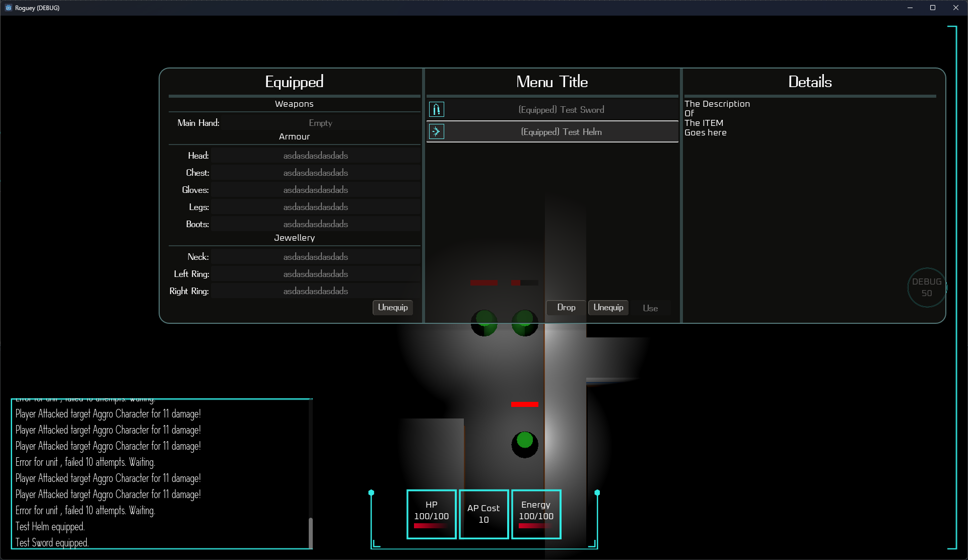Select the Test Sword weapon icon
Viewport: 968px width, 560px height.
tap(436, 109)
